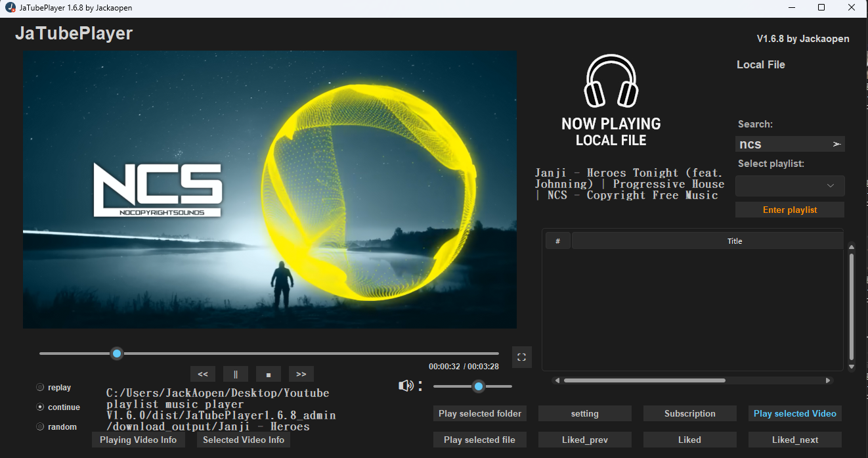Viewport: 868px width, 458px height.
Task: Click the Local File label
Action: (761, 64)
